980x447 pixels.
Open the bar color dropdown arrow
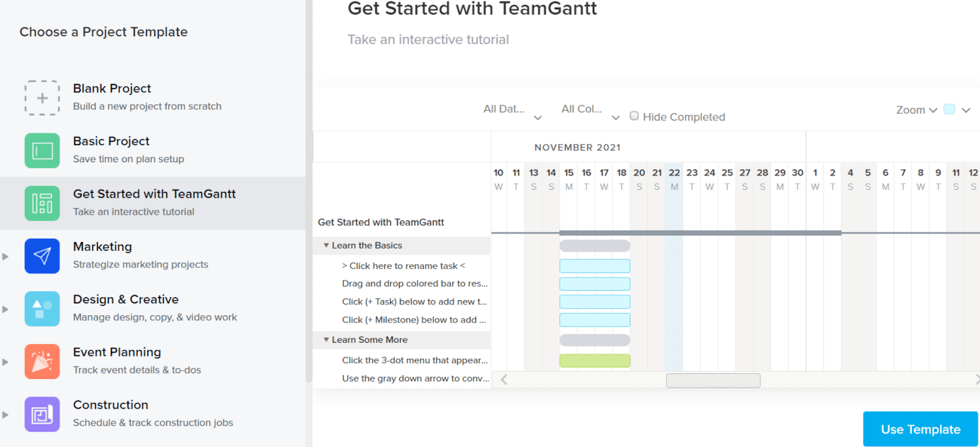(966, 110)
